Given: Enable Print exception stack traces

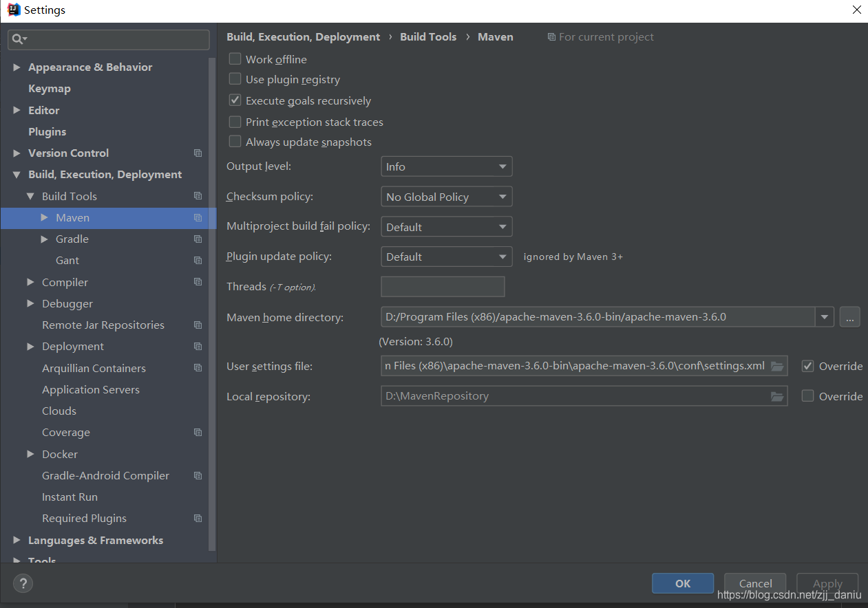Looking at the screenshot, I should pyautogui.click(x=235, y=122).
